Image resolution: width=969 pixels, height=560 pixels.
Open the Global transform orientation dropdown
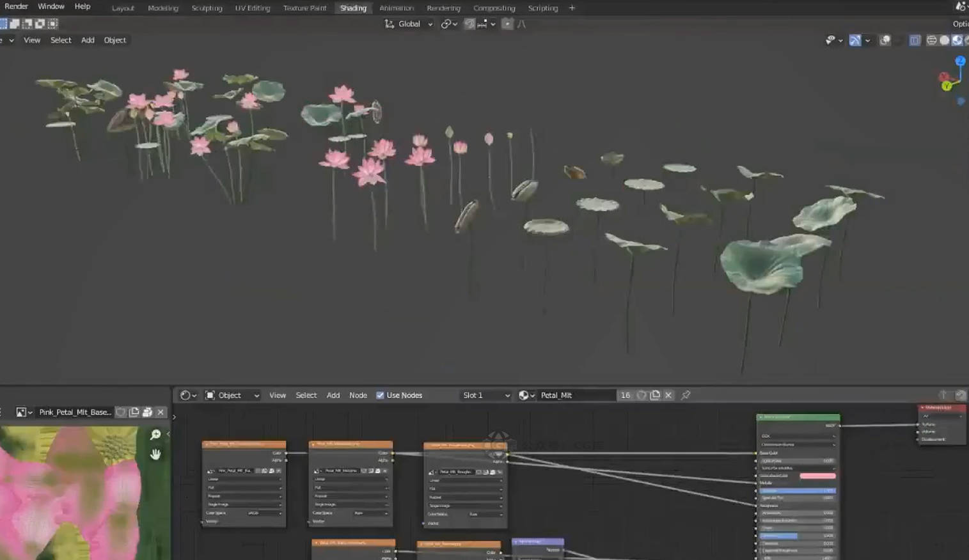[x=409, y=24]
